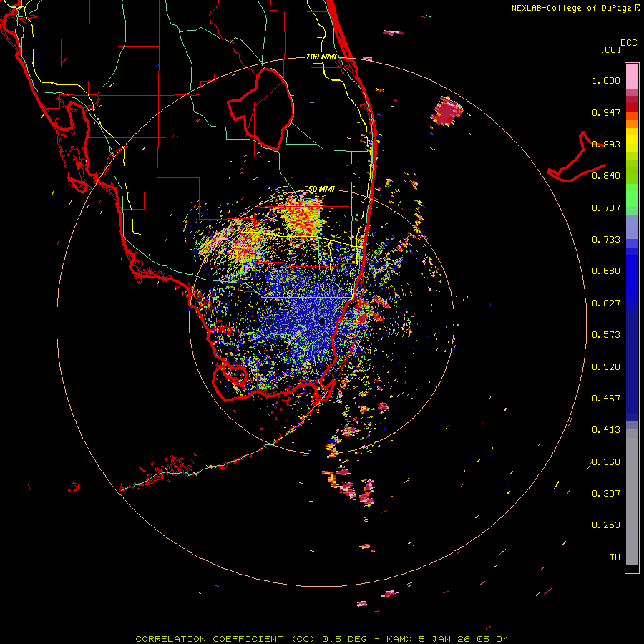The height and width of the screenshot is (644, 644).
Task: Click the 0.840 scale value
Action: tap(606, 176)
